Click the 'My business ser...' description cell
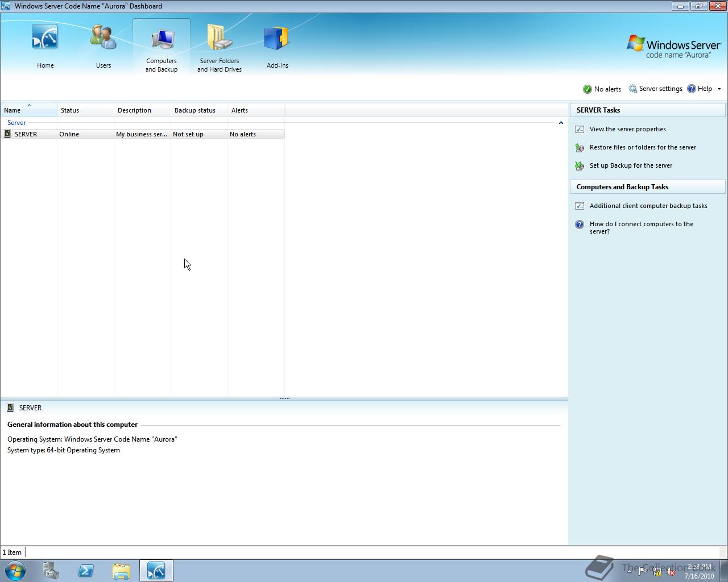Image resolution: width=728 pixels, height=582 pixels. coord(142,134)
